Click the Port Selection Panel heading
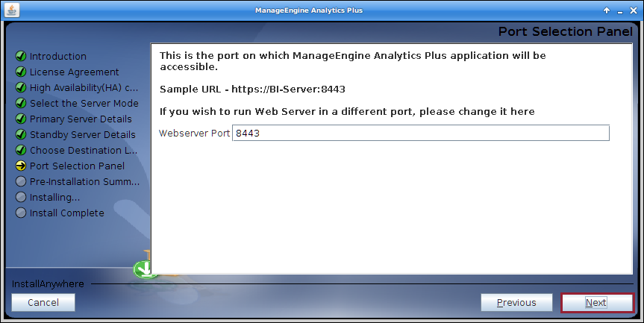This screenshot has width=644, height=323. pos(566,31)
